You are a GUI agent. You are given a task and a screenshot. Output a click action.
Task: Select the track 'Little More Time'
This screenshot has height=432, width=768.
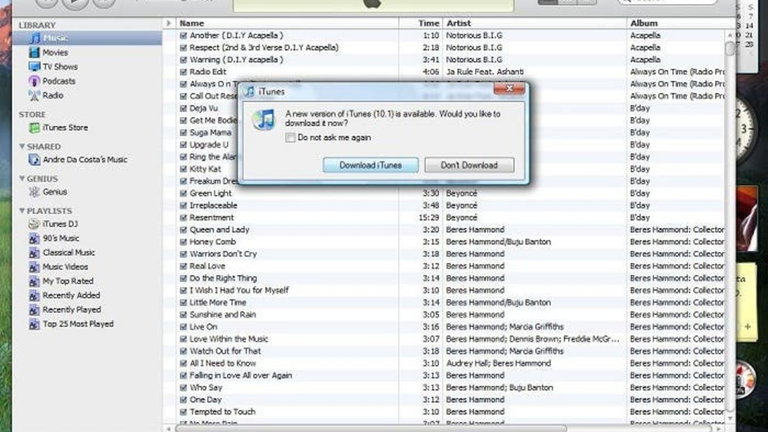tap(217, 303)
